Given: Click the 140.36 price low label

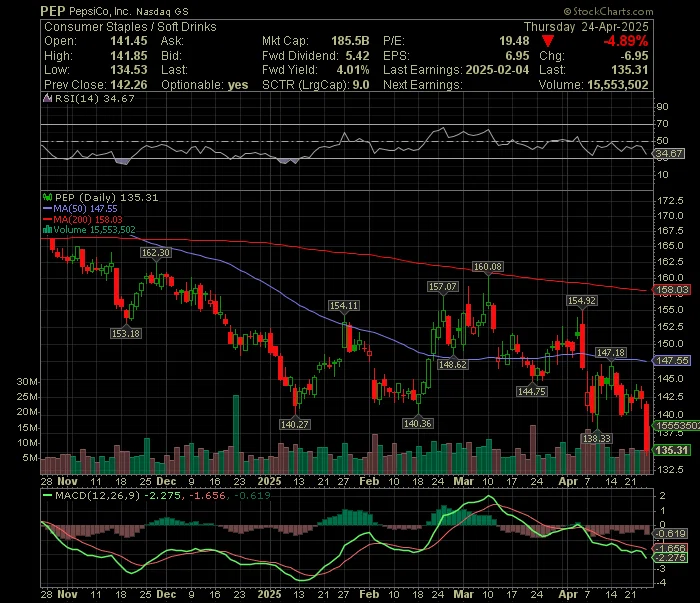Looking at the screenshot, I should [x=418, y=424].
